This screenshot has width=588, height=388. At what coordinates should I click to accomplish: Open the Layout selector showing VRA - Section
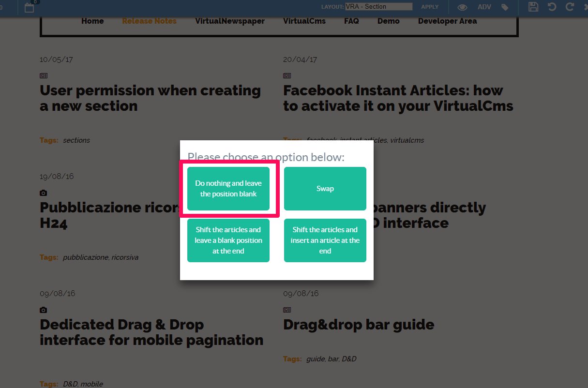click(x=378, y=7)
